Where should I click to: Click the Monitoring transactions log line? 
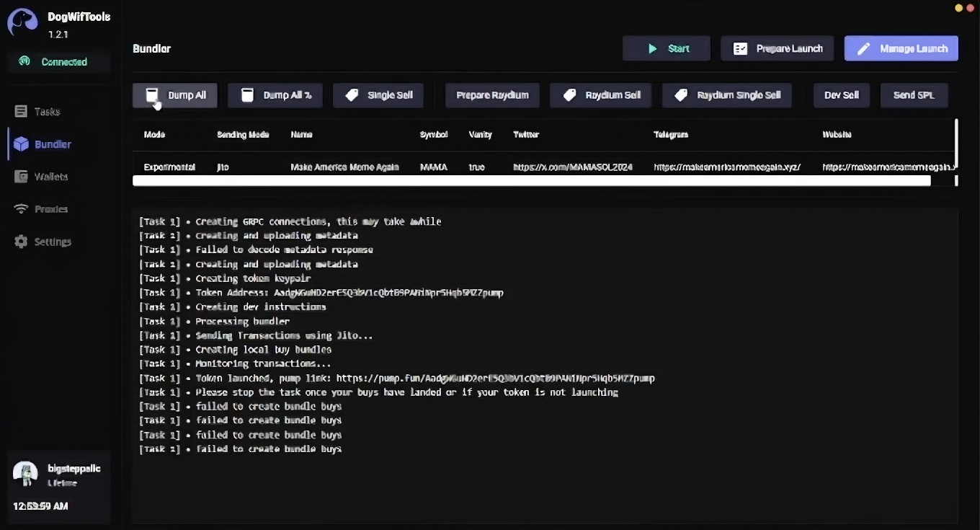[x=235, y=363]
